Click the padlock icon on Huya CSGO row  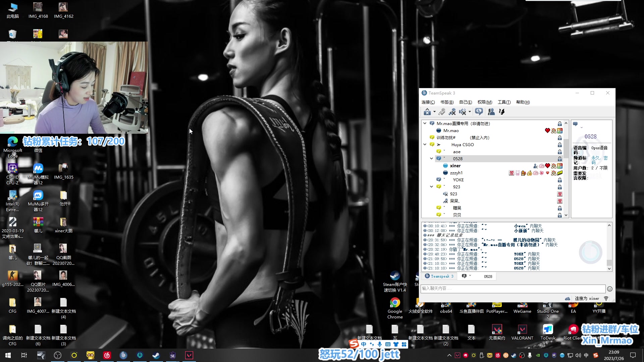pyautogui.click(x=560, y=145)
